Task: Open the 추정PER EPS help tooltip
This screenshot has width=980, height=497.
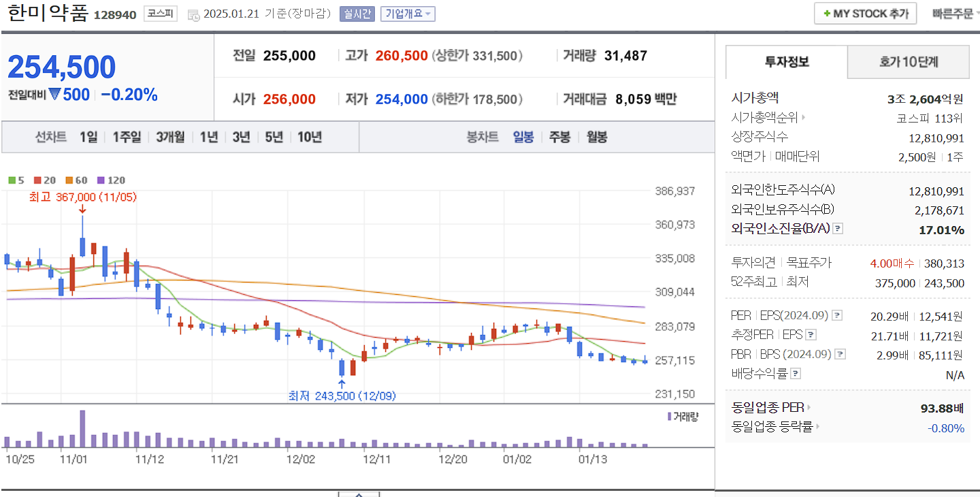Action: [810, 336]
